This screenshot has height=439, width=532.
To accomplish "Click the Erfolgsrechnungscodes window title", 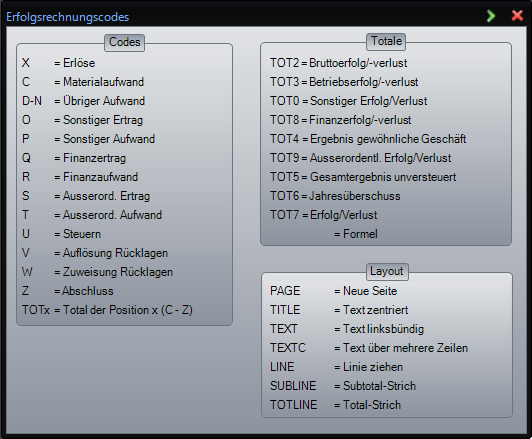I will tap(68, 17).
